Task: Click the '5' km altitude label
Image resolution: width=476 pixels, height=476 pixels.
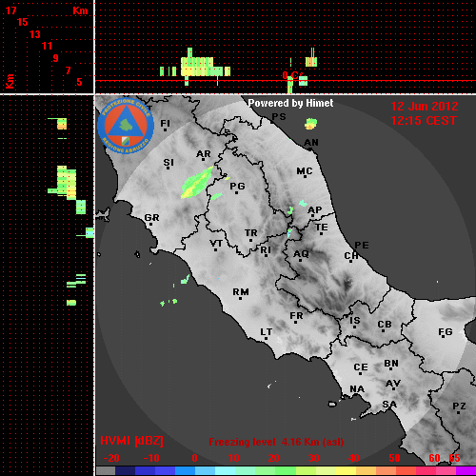Action: pos(79,82)
